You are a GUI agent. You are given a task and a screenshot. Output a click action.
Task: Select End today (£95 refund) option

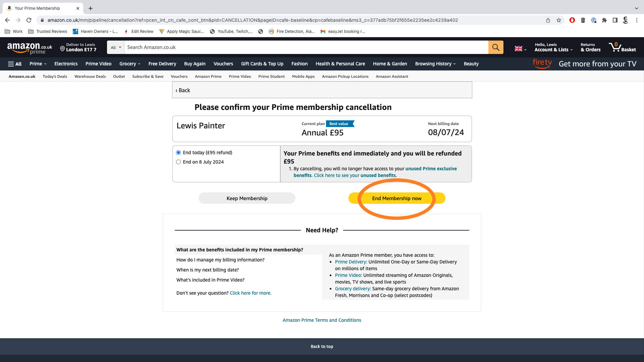tap(178, 153)
